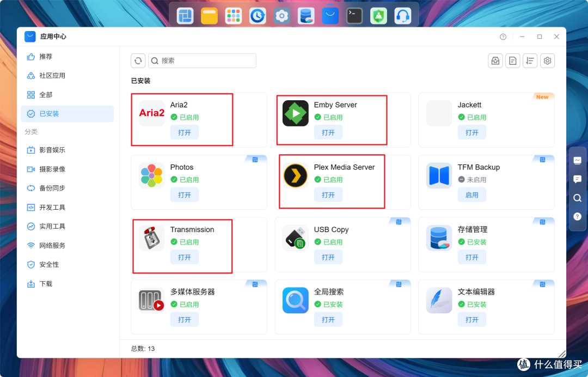Screen dimensions: 588x377
Task: Click the 多媒体服务器 app icon
Action: [151, 300]
